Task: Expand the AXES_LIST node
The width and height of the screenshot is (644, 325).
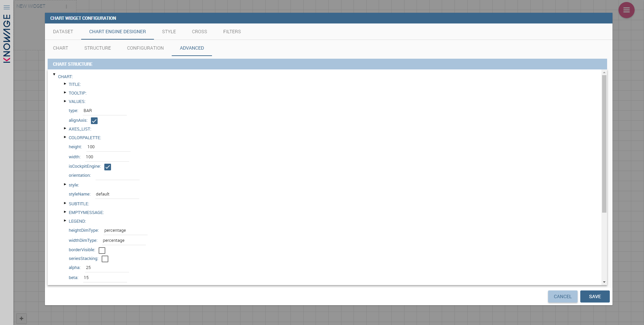Action: coord(65,128)
